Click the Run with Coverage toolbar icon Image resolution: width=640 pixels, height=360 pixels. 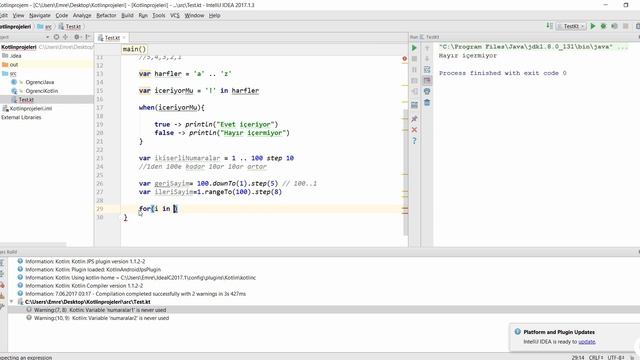click(x=614, y=26)
